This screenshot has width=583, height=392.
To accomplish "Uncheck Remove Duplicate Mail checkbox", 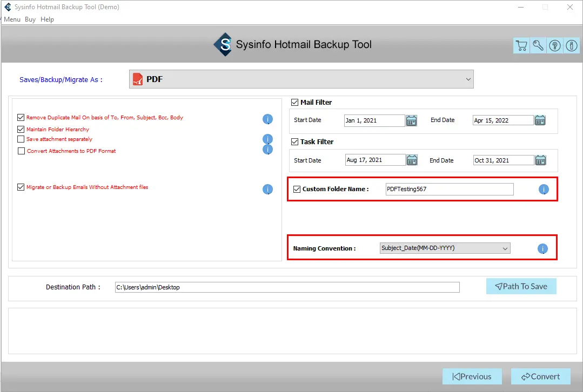I will 21,117.
